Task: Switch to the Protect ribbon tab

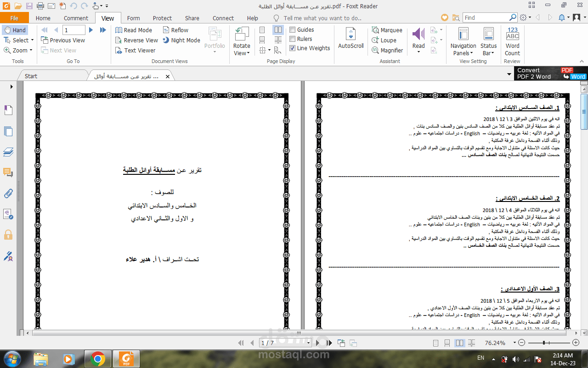Action: coord(162,18)
